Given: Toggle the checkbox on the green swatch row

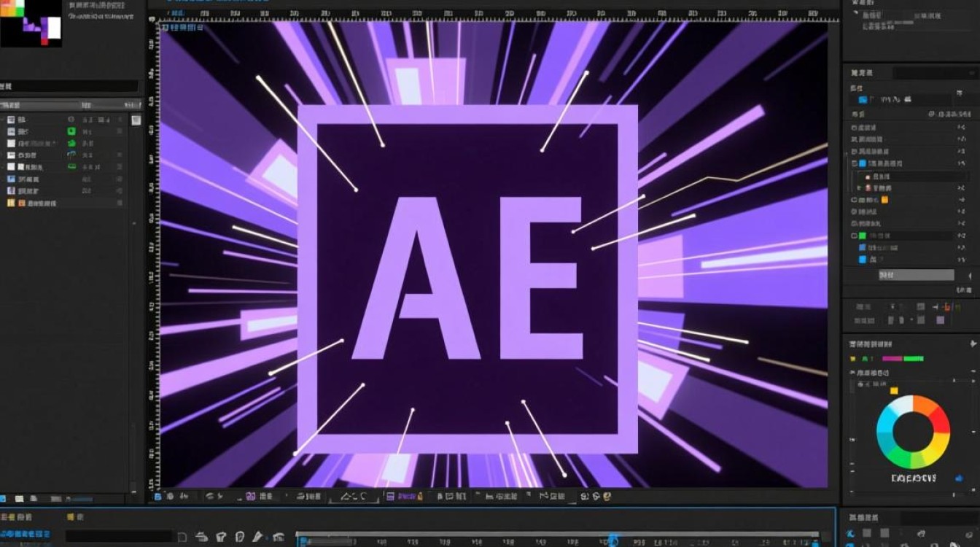Looking at the screenshot, I should click(x=854, y=236).
